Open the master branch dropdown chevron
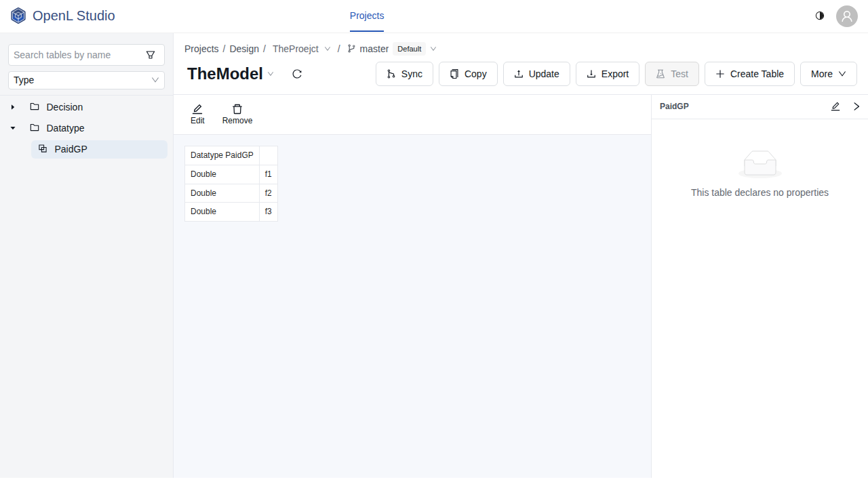The width and height of the screenshot is (868, 488). (433, 49)
